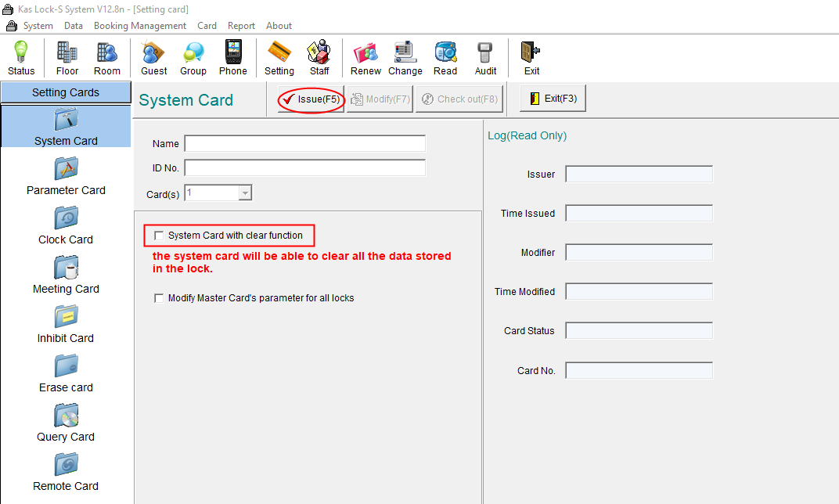This screenshot has height=504, width=839.
Task: Click the Change toolbar icon
Action: (x=405, y=58)
